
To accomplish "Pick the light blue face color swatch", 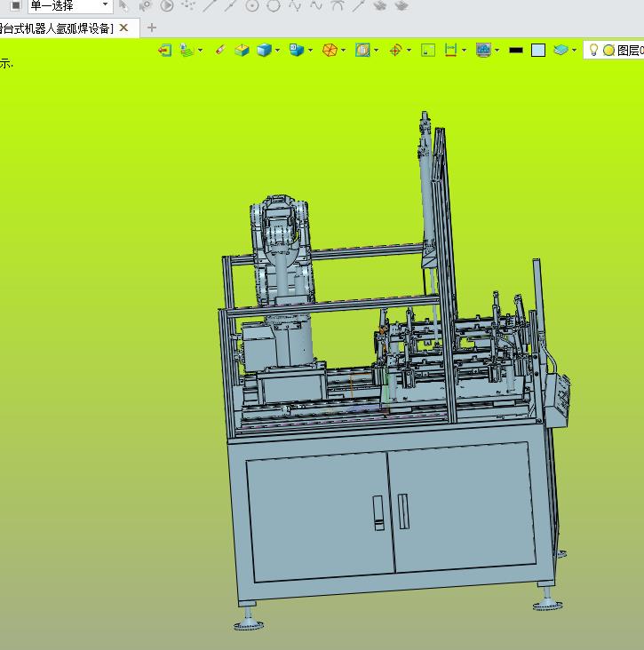I will tap(538, 51).
